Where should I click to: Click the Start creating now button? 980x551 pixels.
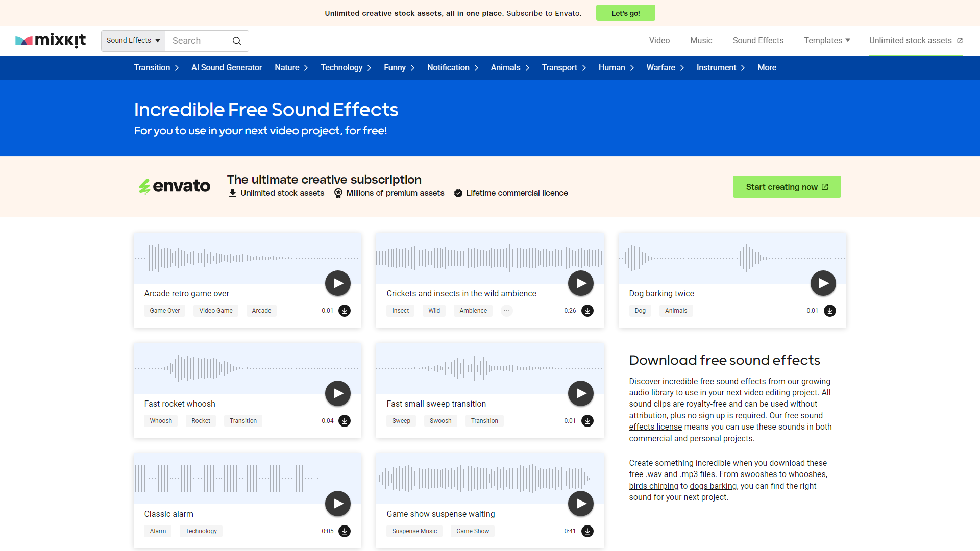click(787, 187)
